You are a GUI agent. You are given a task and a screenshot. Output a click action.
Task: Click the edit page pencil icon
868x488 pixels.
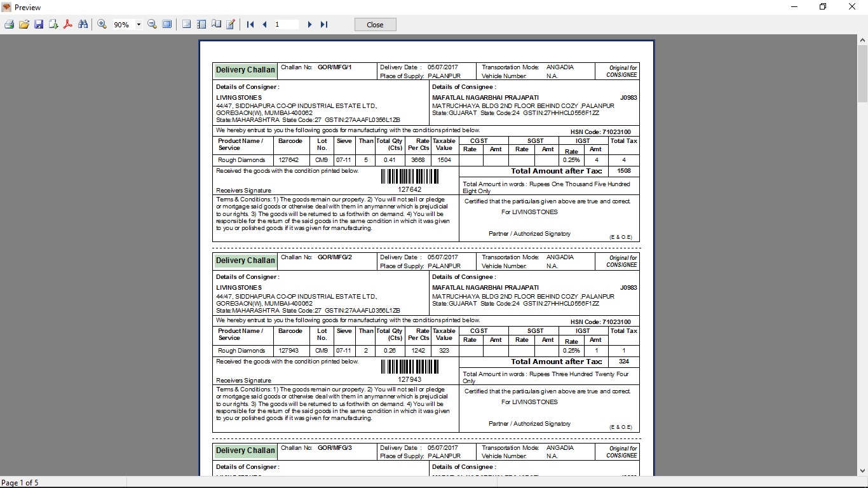231,24
